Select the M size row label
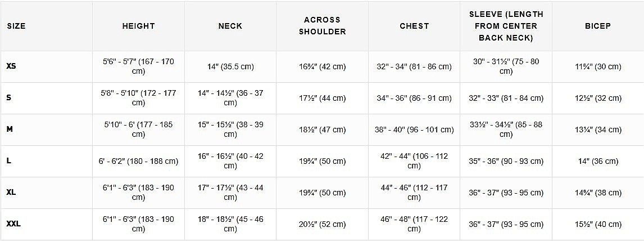Screen dimensions: 644x241 click(10, 129)
